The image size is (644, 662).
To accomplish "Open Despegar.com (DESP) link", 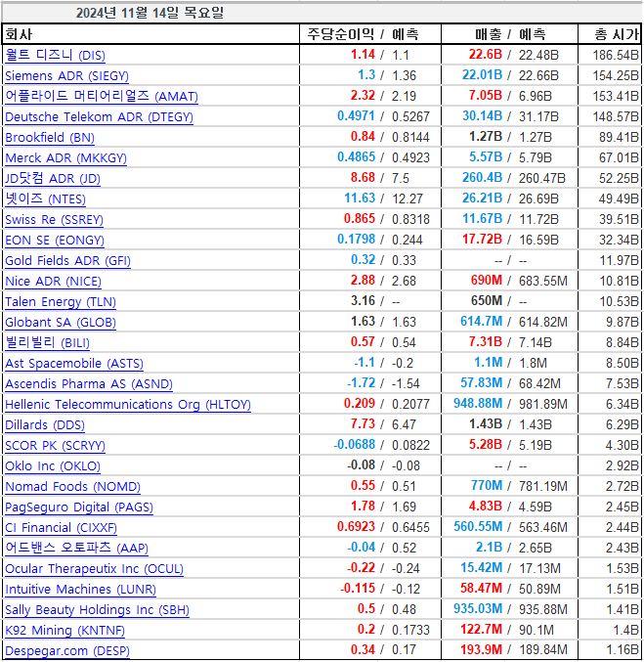I will tap(67, 651).
